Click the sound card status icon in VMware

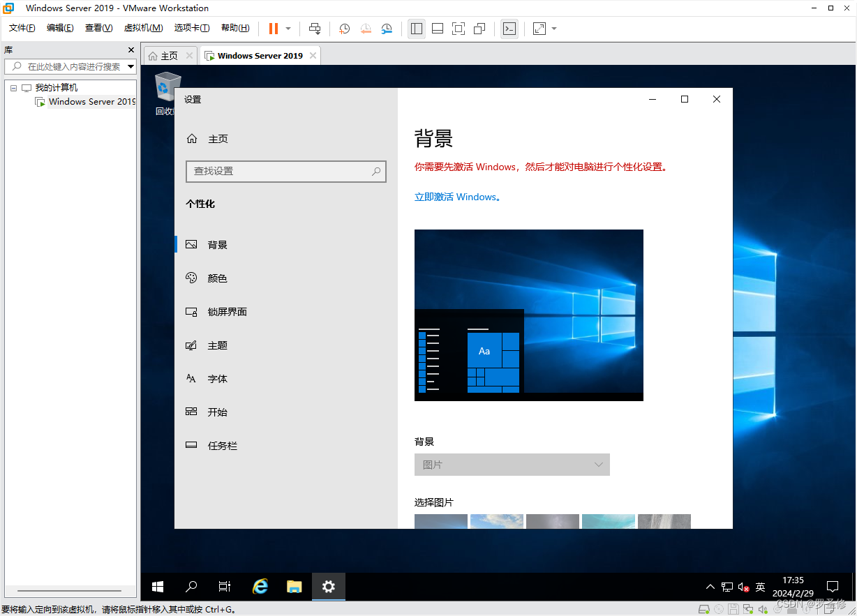coord(762,609)
